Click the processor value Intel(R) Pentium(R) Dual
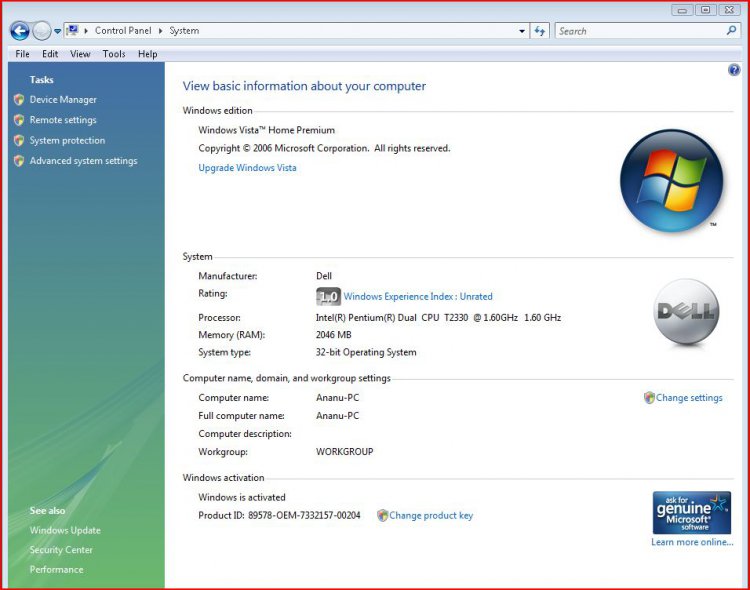This screenshot has height=590, width=750. (x=438, y=318)
